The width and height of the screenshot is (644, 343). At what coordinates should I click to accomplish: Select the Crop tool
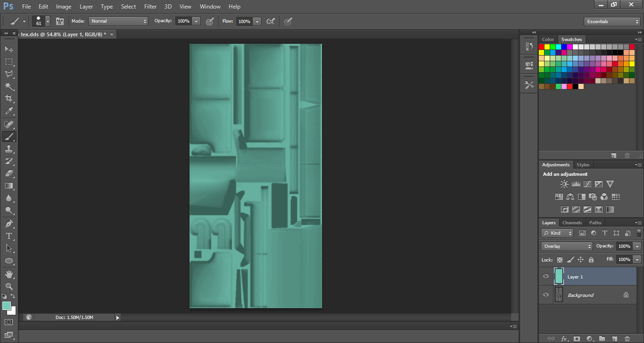9,98
